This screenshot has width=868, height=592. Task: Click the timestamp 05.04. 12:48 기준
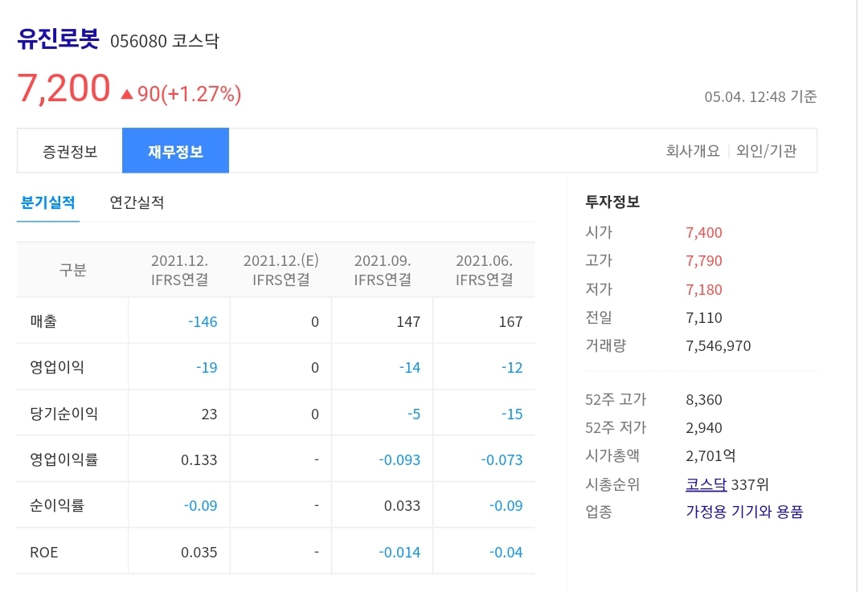pyautogui.click(x=760, y=97)
